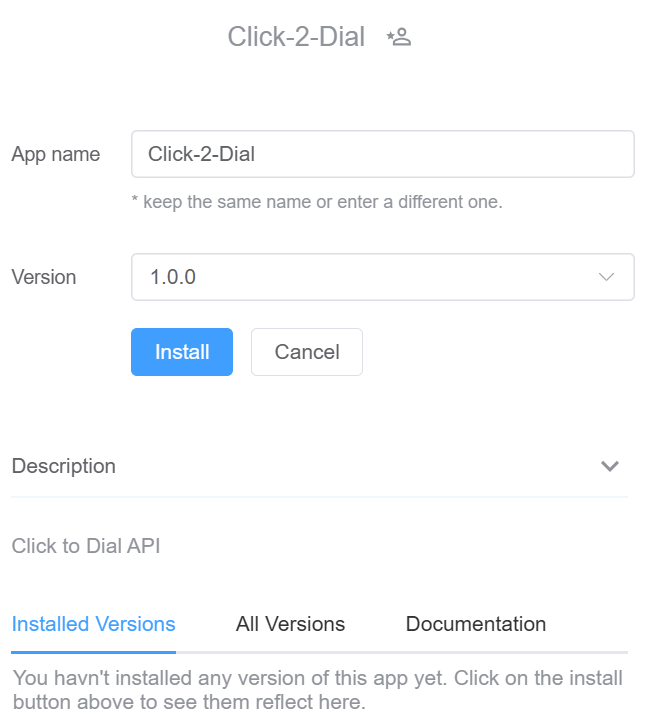Viewport: 648px width, 715px height.
Task: Click the person-star icon beside the title
Action: pyautogui.click(x=399, y=38)
